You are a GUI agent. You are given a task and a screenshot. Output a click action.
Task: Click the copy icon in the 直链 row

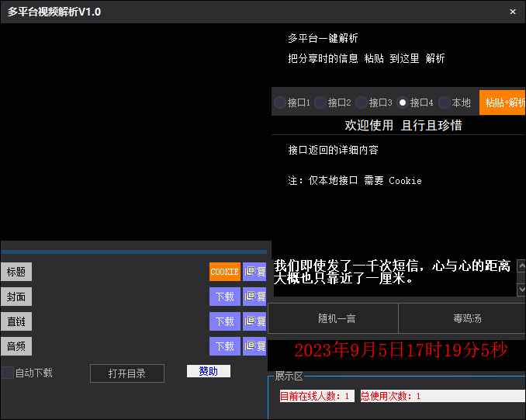pyautogui.click(x=254, y=321)
